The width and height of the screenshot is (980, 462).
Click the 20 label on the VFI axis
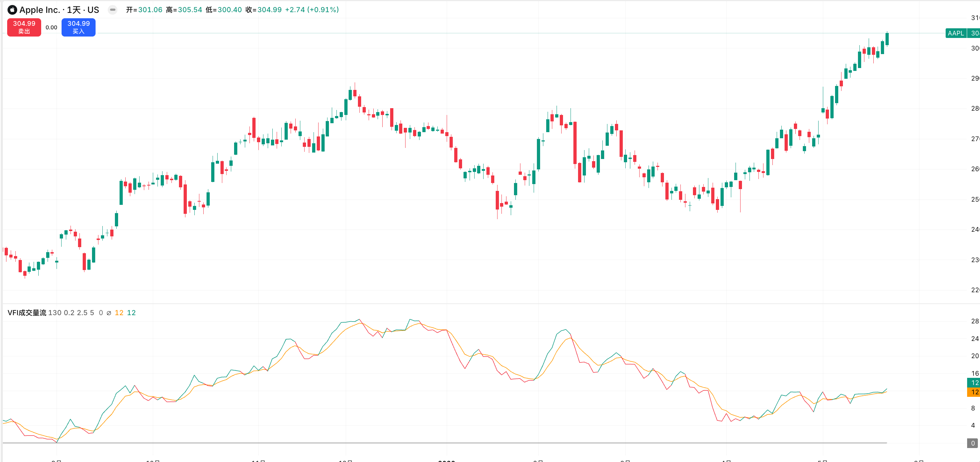(975, 356)
